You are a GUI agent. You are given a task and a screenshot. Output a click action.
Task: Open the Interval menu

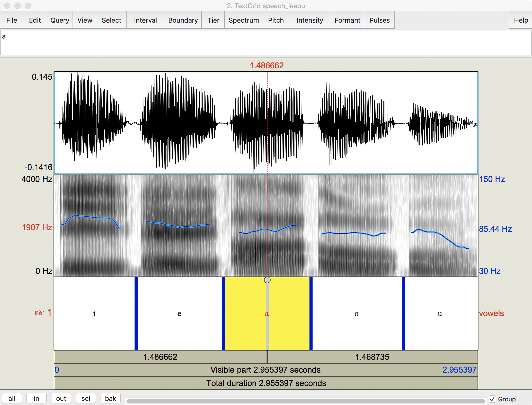[145, 20]
